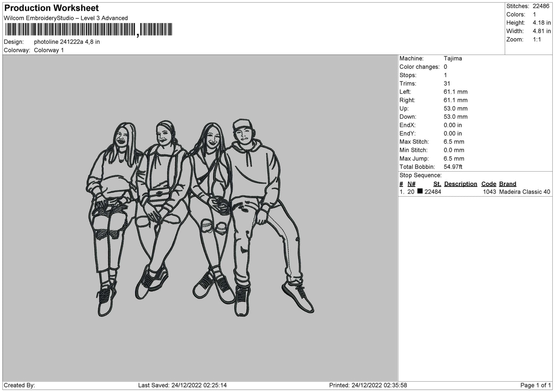Click the 'Max Stitch:' label
The image size is (555, 392).
413,142
